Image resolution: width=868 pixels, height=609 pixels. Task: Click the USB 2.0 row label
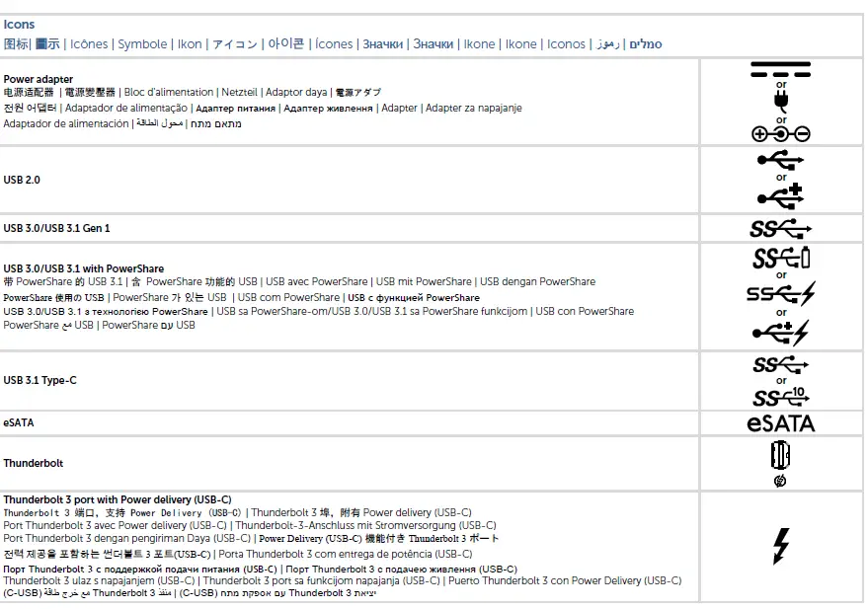coord(22,180)
